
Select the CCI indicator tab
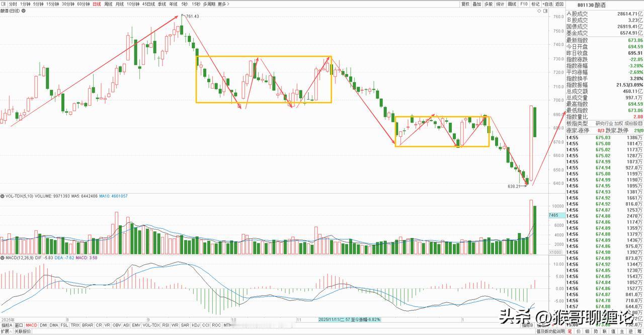pos(206,325)
